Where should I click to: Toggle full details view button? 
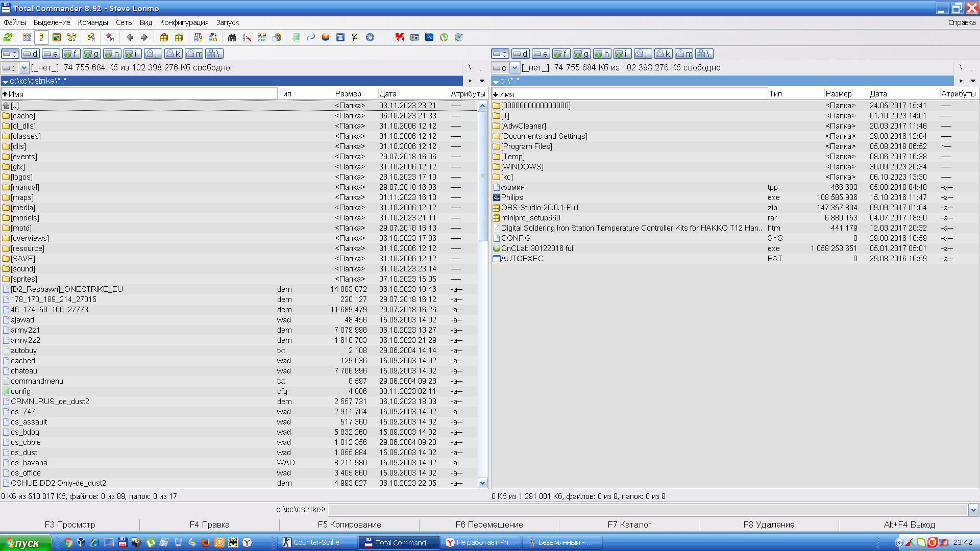tap(42, 37)
